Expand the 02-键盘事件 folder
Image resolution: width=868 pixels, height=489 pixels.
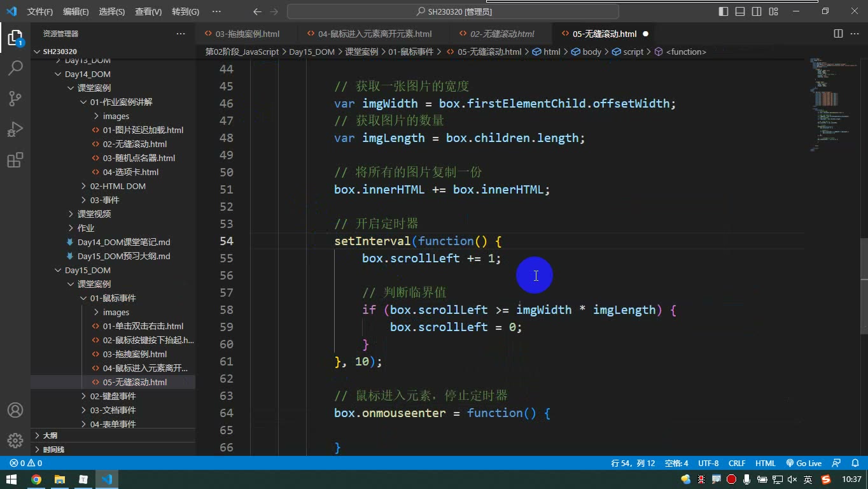(x=113, y=396)
